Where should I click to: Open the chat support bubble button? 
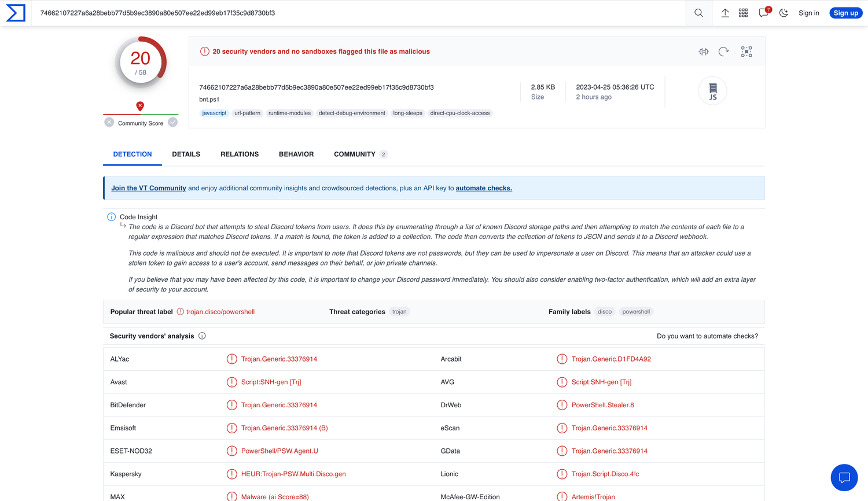pos(844,478)
